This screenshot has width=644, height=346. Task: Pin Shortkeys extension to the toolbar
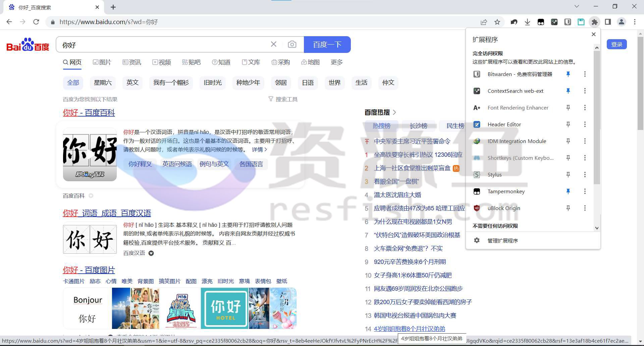pyautogui.click(x=568, y=158)
